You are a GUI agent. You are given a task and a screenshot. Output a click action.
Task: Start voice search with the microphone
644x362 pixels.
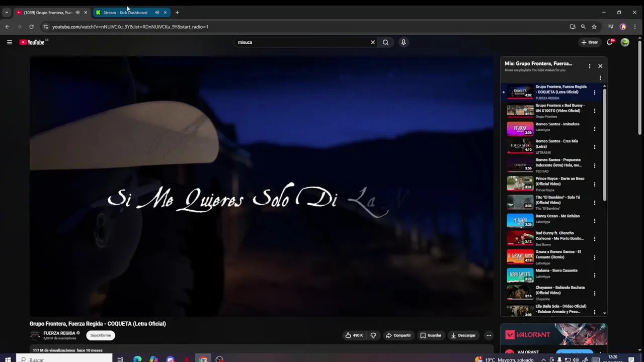coord(403,42)
